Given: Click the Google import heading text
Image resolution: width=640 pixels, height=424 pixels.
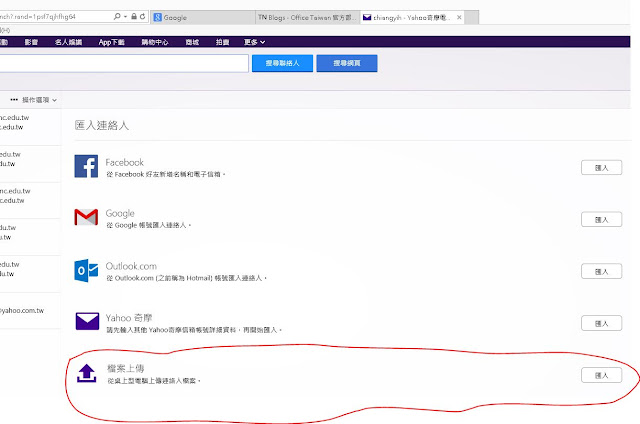Looking at the screenshot, I should (x=120, y=213).
